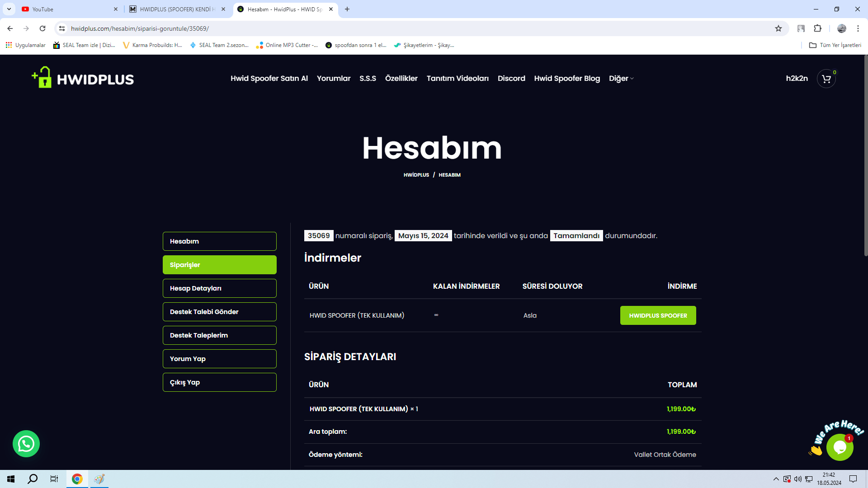
Task: Open a new browser tab
Action: (x=347, y=9)
